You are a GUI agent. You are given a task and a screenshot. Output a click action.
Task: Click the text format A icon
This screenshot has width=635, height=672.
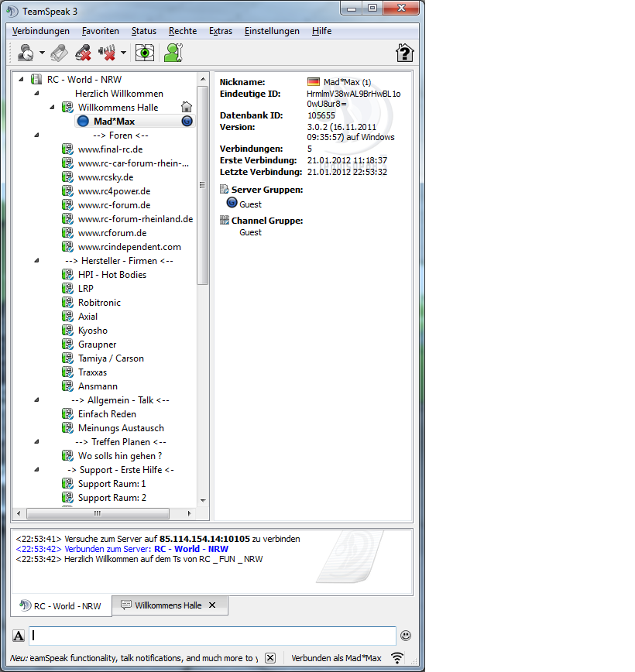(19, 636)
